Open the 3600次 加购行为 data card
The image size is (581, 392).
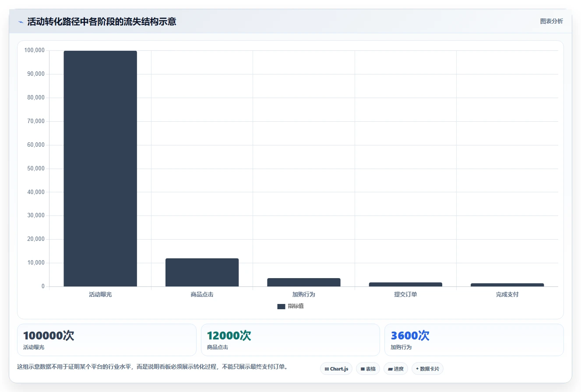[x=474, y=340]
